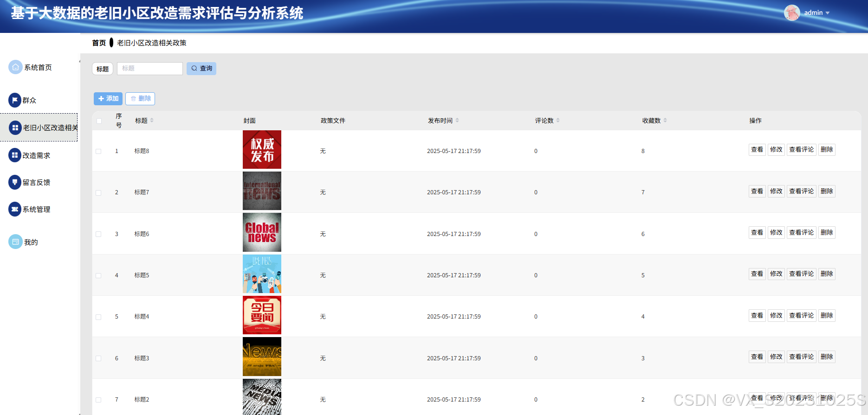Image resolution: width=868 pixels, height=415 pixels.
Task: Sort by 发布时间 column arrows
Action: 457,121
